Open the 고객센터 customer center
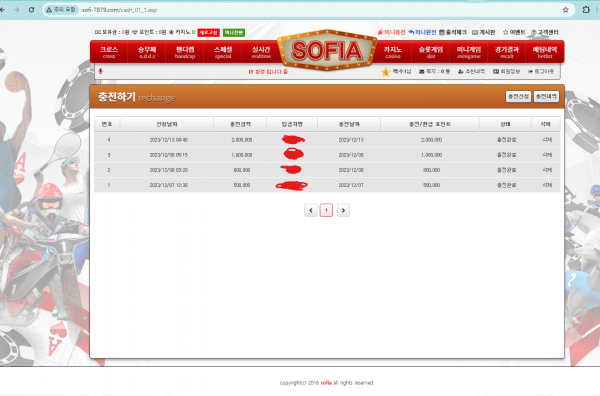This screenshot has width=600, height=396. pos(545,32)
